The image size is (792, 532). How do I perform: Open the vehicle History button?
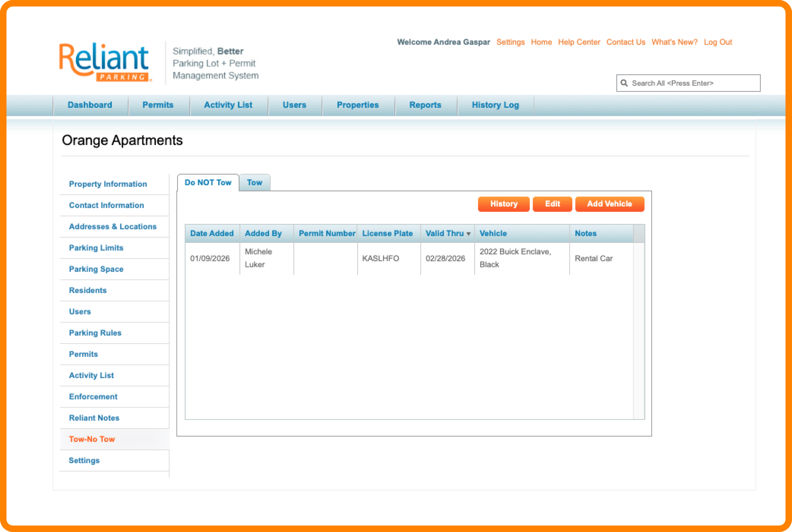pos(503,204)
